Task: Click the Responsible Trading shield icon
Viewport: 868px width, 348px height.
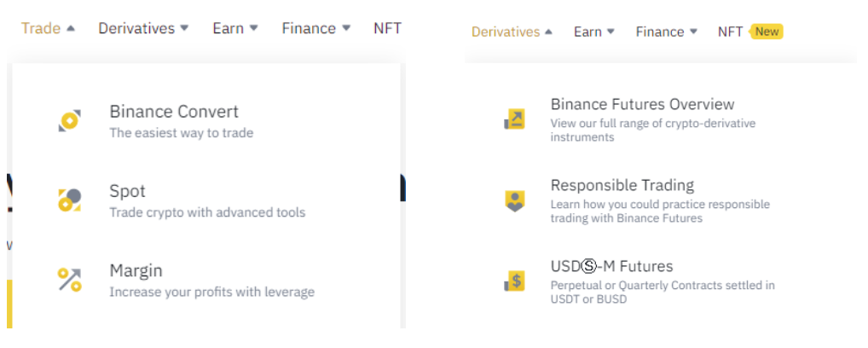Action: (514, 200)
